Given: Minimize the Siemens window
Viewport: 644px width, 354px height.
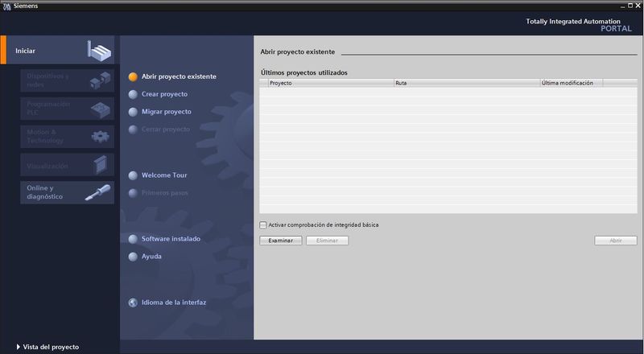Looking at the screenshot, I should (623, 6).
